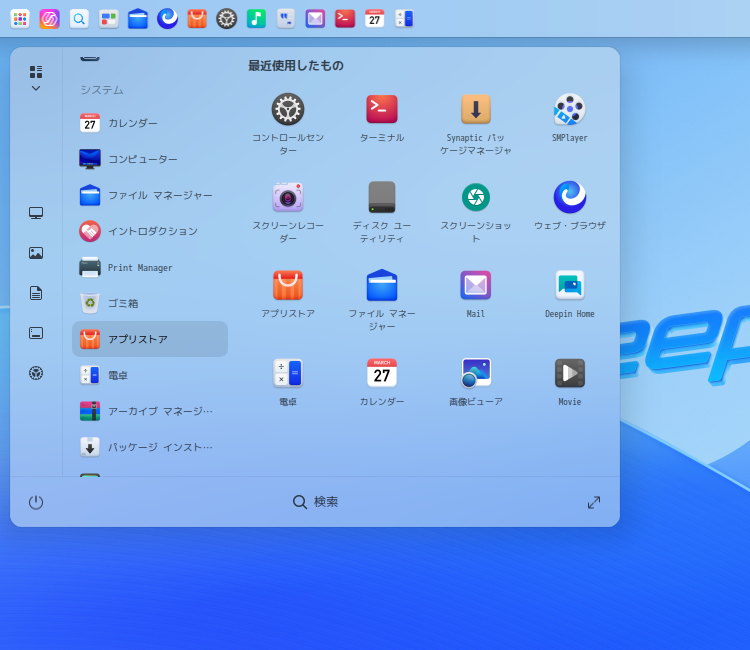The height and width of the screenshot is (650, 750).
Task: Open the Movie player app
Action: coord(569,374)
